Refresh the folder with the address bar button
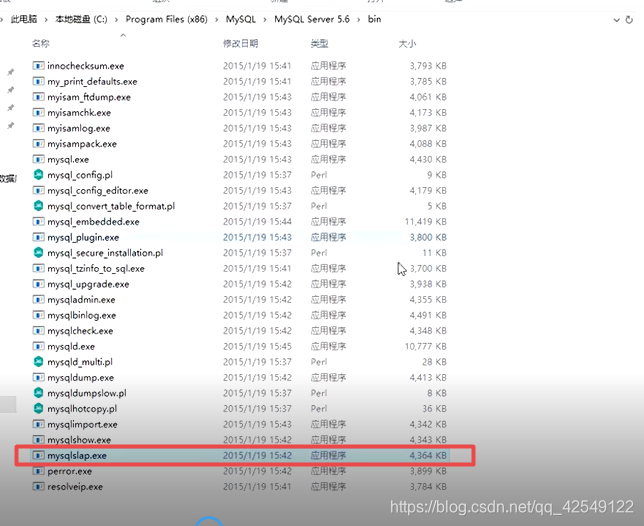 point(629,20)
